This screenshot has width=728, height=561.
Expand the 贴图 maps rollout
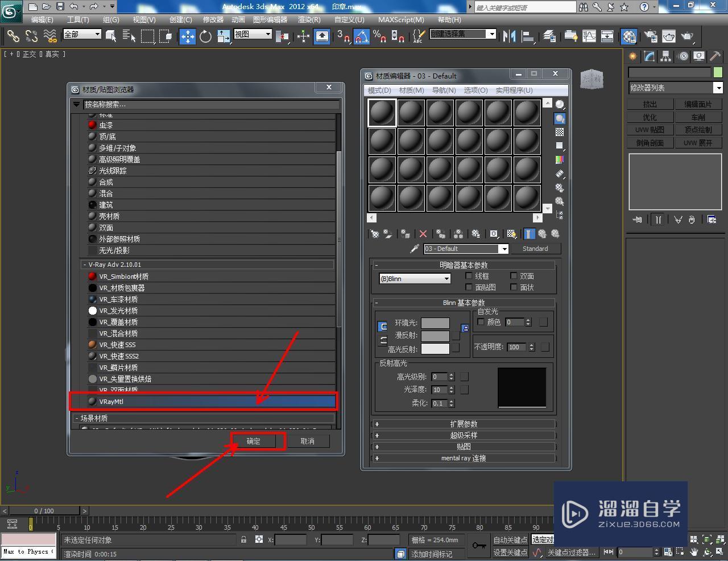464,447
